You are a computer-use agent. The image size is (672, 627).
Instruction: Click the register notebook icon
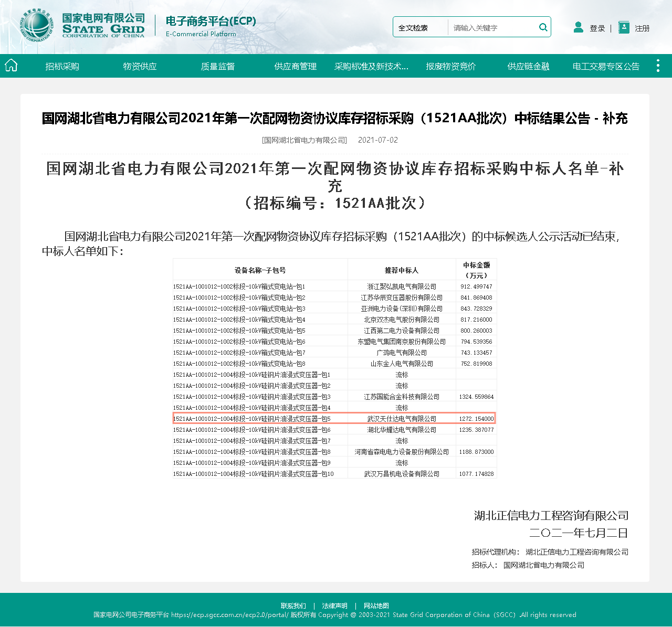(623, 27)
